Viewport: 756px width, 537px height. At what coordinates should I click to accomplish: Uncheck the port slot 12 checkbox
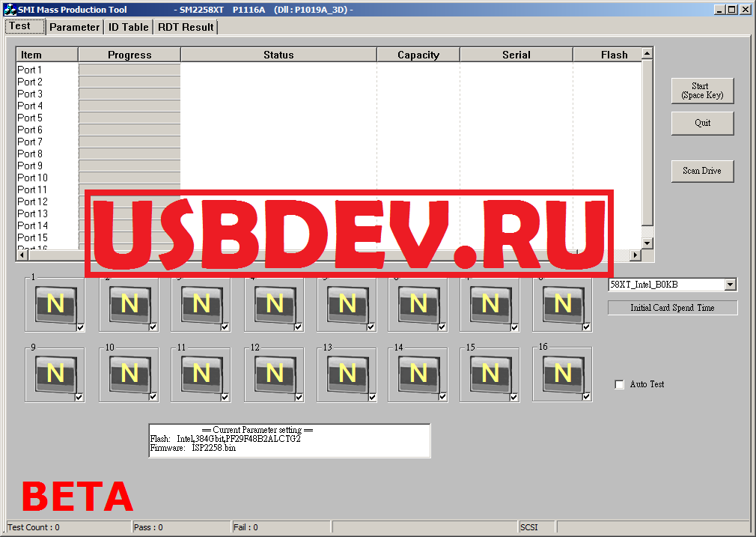pyautogui.click(x=299, y=397)
